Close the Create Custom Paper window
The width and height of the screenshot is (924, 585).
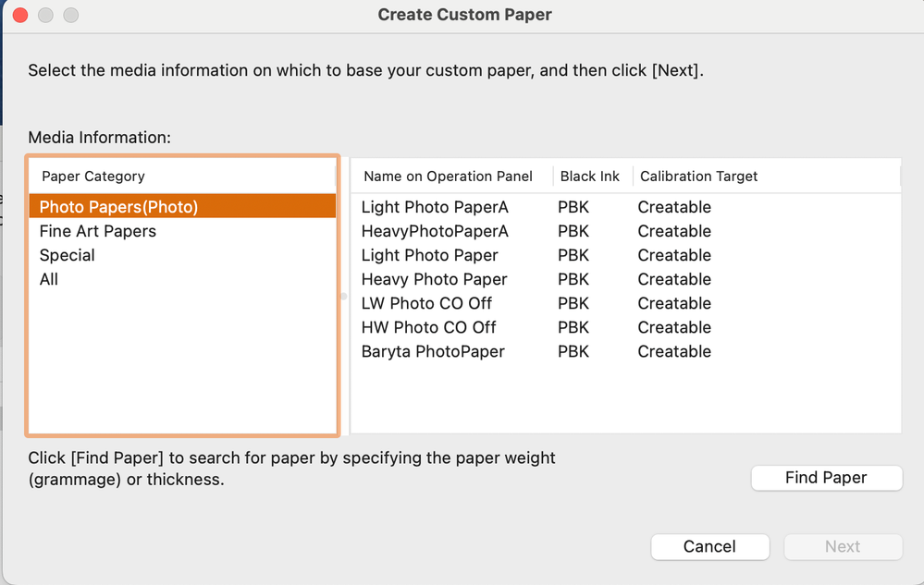coord(19,15)
